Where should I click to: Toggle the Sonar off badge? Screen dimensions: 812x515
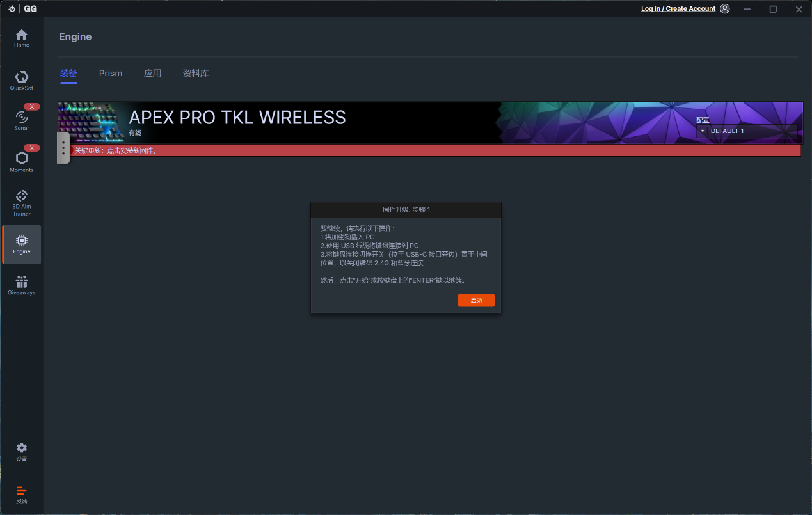click(32, 107)
